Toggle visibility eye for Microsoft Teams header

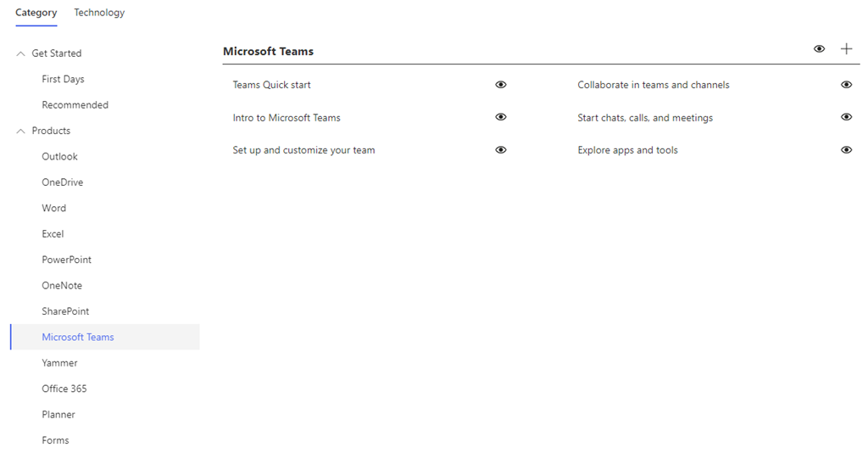819,49
